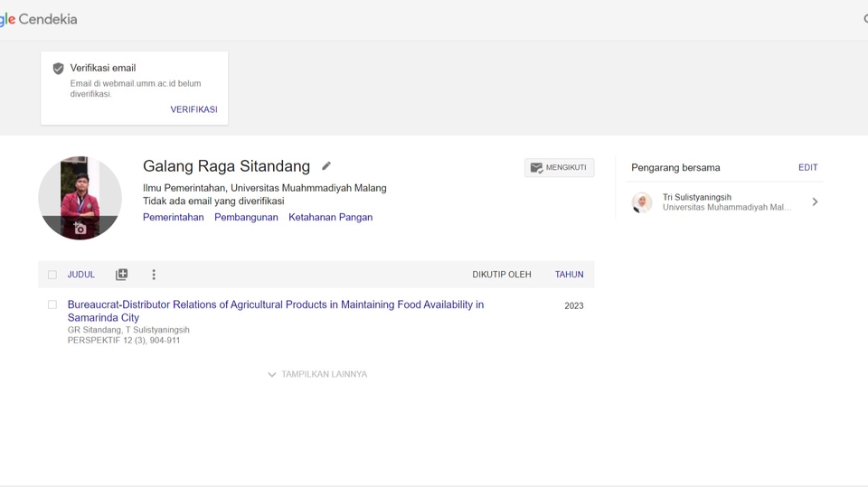This screenshot has height=487, width=868.
Task: Click the Google Cendekia logo
Action: 38,19
